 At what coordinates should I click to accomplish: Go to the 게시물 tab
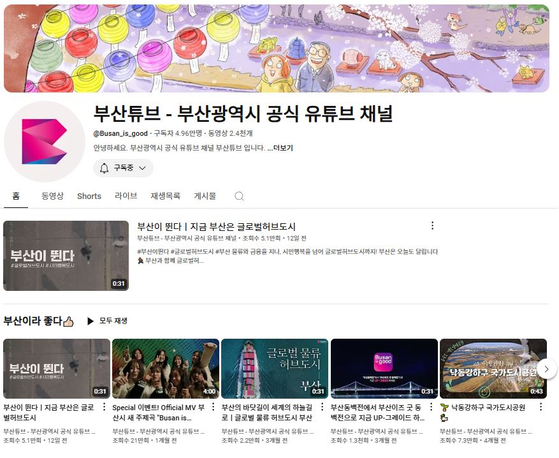[x=205, y=196]
